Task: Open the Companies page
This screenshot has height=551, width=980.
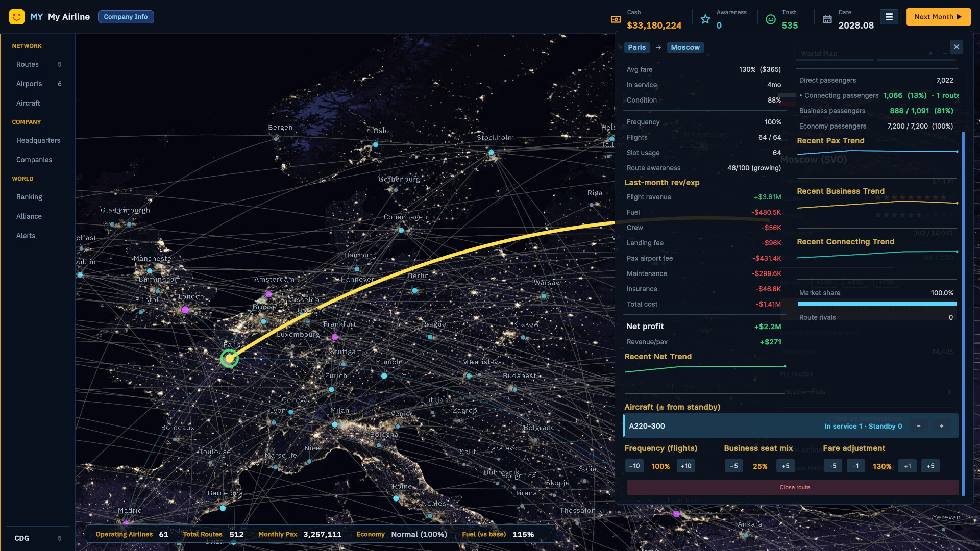Action: click(x=38, y=160)
